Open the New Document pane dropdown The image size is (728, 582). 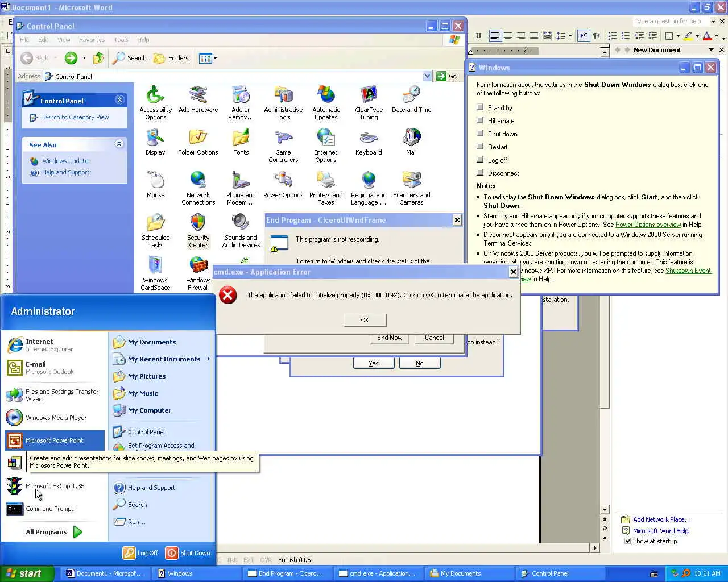(x=711, y=50)
